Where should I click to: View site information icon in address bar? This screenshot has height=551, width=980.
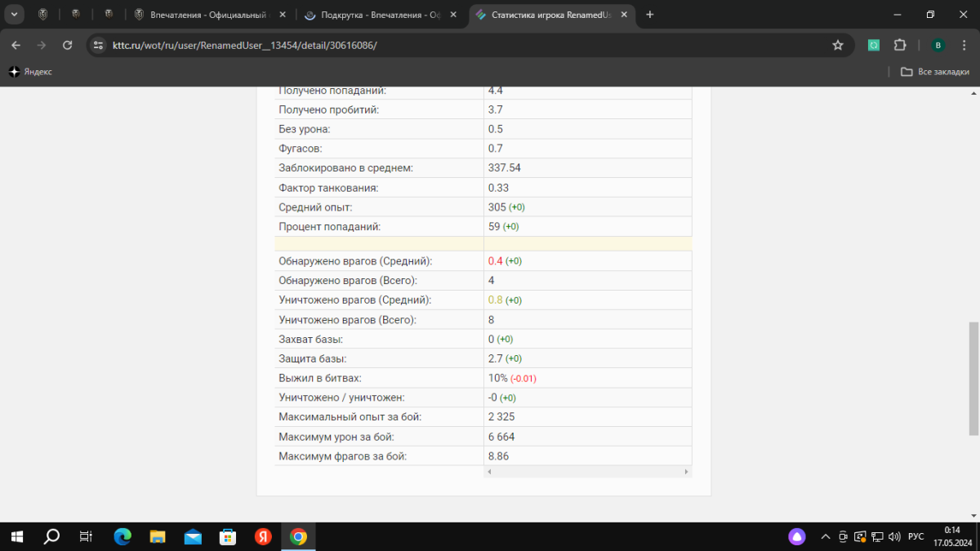pos(99,46)
